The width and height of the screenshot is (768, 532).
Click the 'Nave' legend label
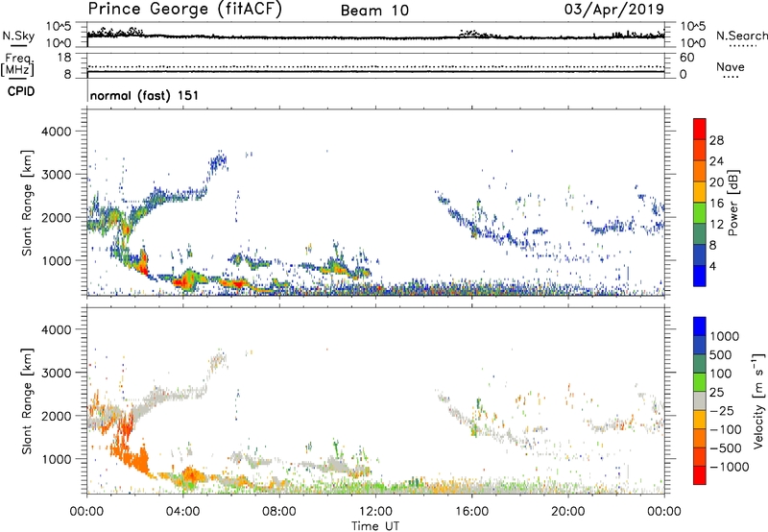731,66
